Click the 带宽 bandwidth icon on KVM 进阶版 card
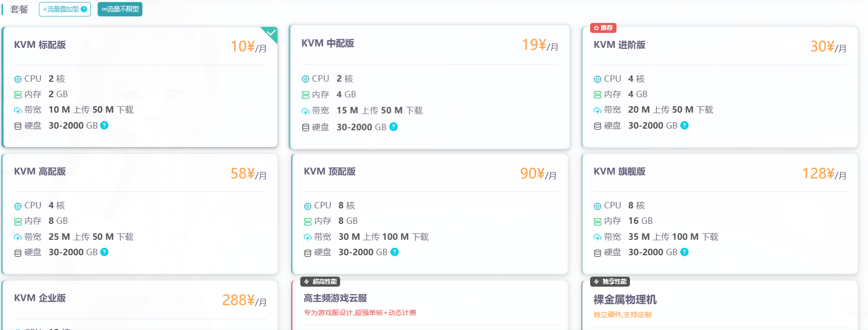Screen dimensions: 868x330 597,110
